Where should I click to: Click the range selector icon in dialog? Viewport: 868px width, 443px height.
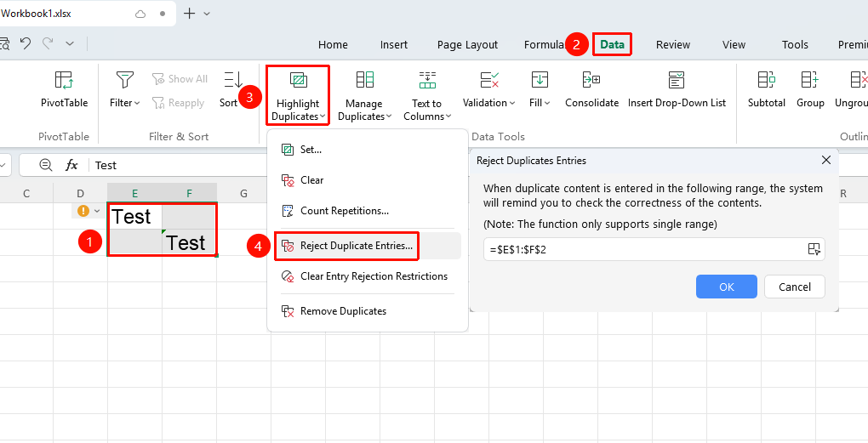[x=814, y=249]
